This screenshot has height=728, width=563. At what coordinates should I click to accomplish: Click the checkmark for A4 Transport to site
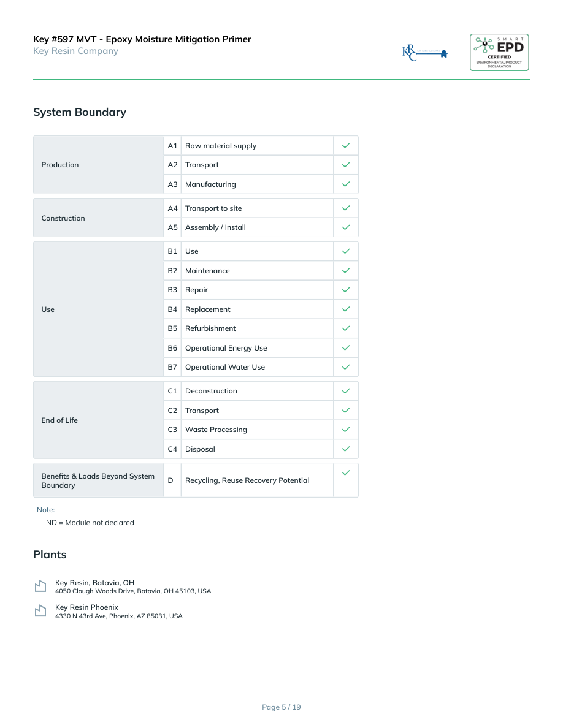[346, 208]
